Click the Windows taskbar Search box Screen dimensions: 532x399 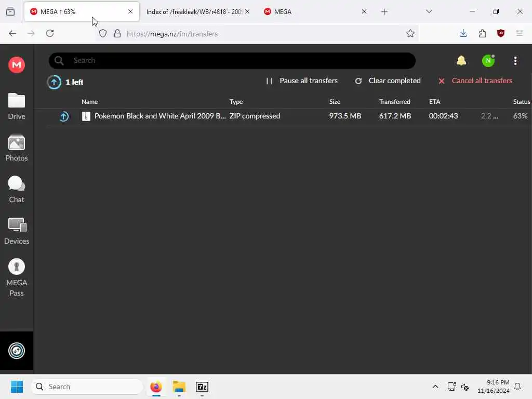coord(87,387)
